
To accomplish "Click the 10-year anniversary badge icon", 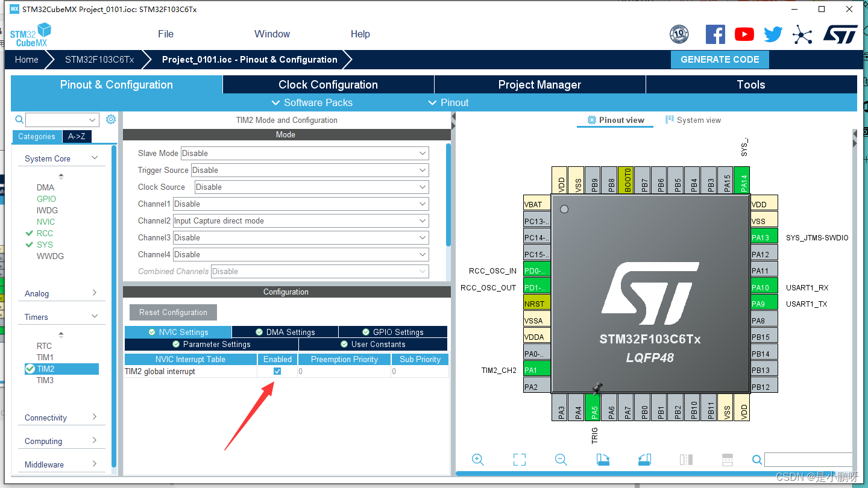I will [679, 34].
